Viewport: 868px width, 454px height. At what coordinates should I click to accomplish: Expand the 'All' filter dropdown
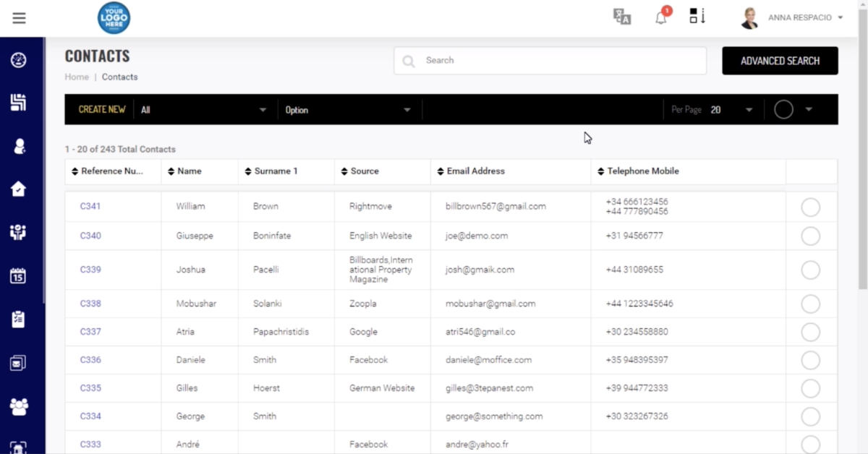coord(204,110)
